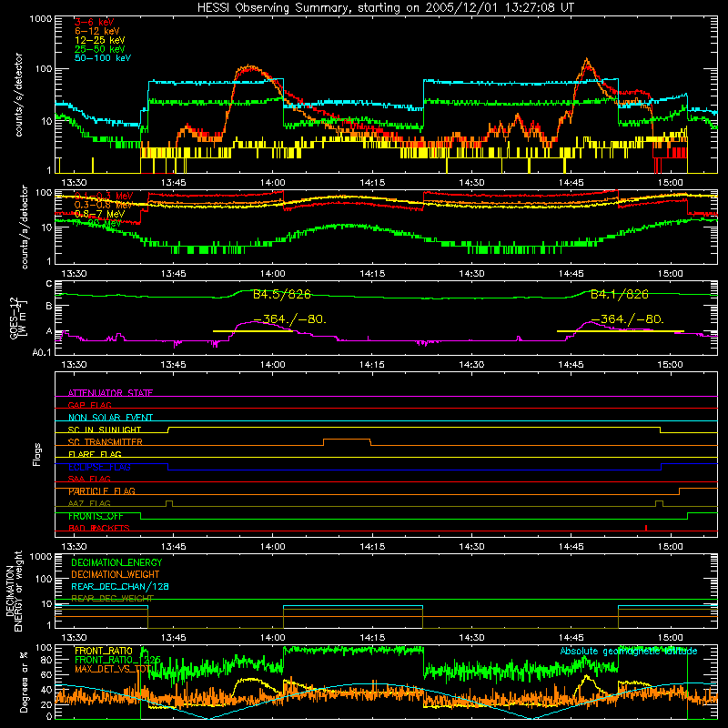
Task: Click the B4.5/826 flare annotation
Action: (282, 294)
